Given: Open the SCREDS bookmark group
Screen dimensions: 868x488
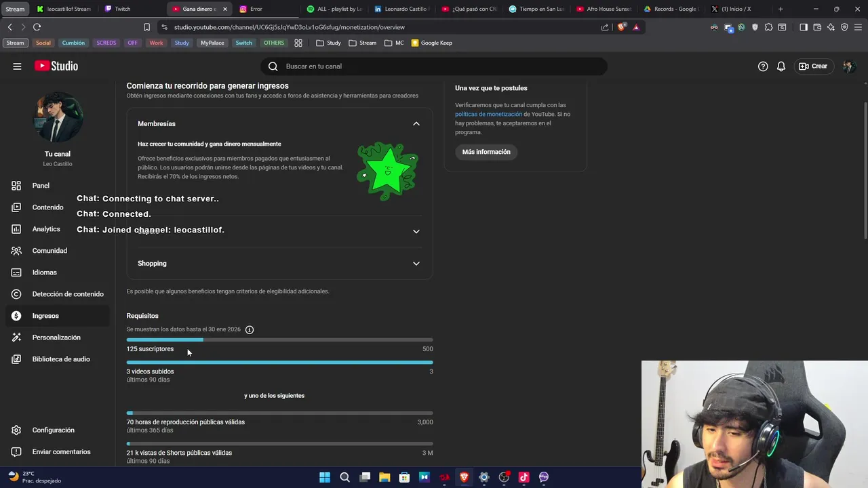Looking at the screenshot, I should click(106, 43).
